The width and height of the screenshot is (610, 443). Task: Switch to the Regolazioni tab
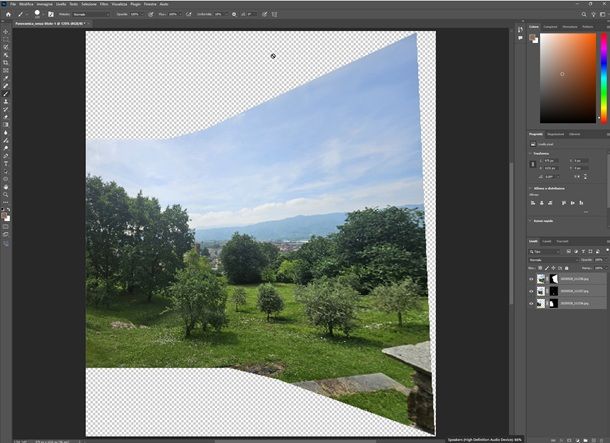click(556, 134)
